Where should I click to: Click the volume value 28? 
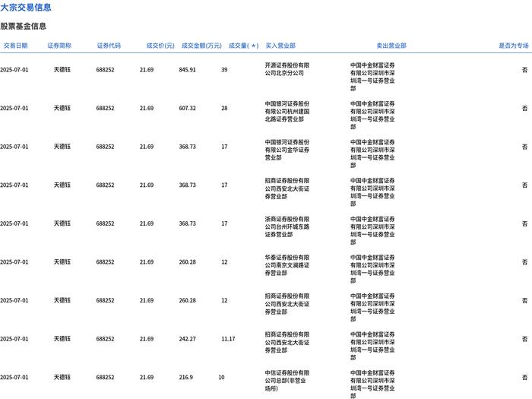pyautogui.click(x=224, y=108)
